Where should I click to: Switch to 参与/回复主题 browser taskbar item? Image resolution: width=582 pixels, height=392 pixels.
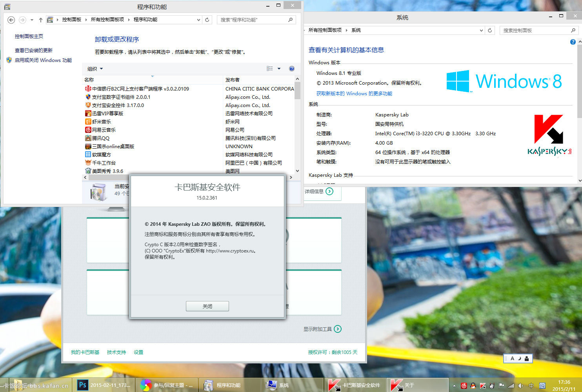(167, 385)
